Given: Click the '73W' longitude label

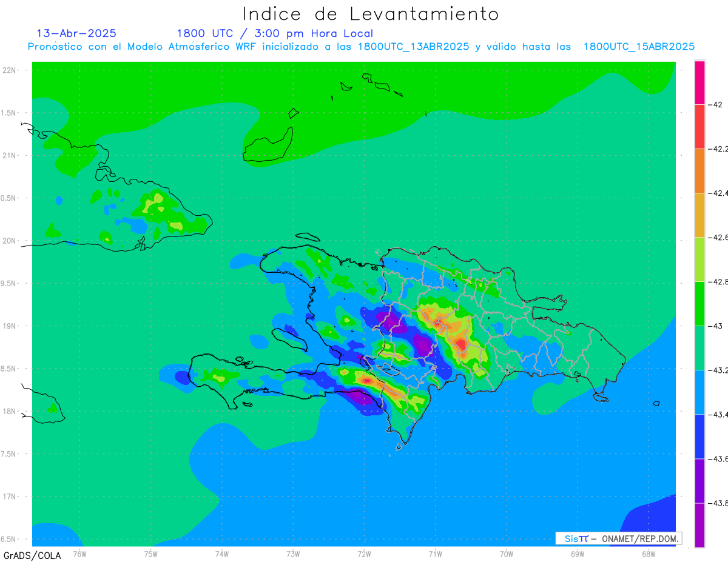Looking at the screenshot, I should 293,554.
